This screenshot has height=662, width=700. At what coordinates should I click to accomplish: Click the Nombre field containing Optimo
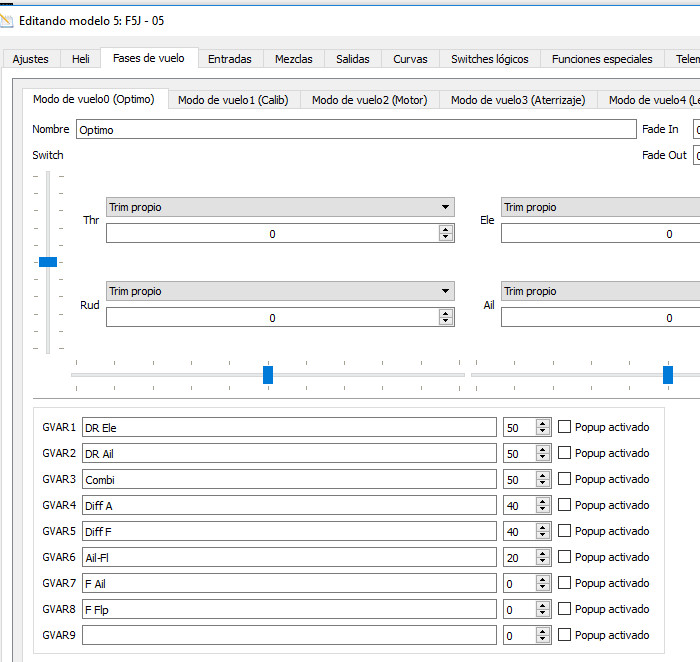[x=355, y=129]
